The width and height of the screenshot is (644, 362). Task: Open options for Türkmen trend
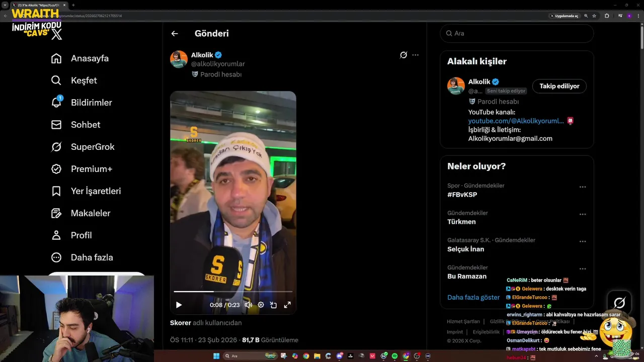point(583,214)
